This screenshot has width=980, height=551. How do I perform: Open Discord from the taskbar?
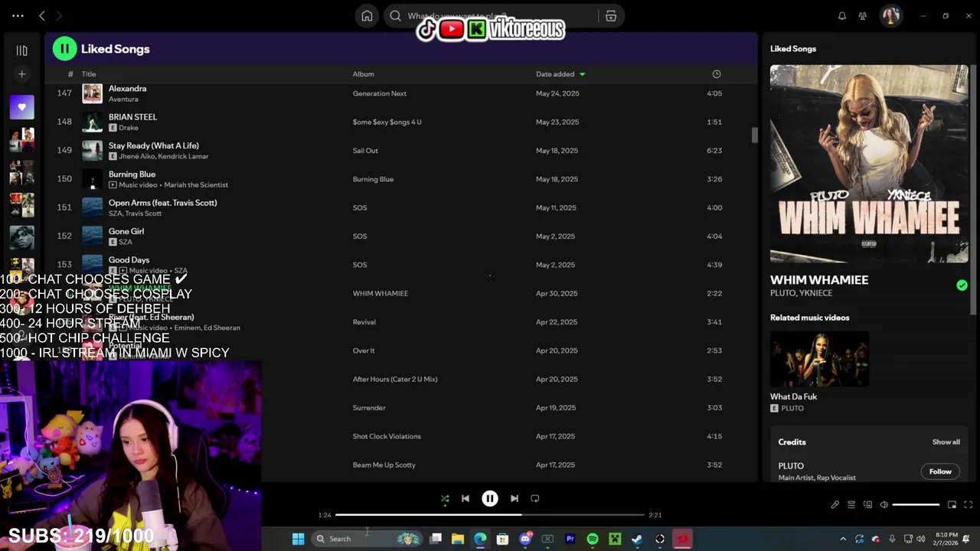[525, 539]
